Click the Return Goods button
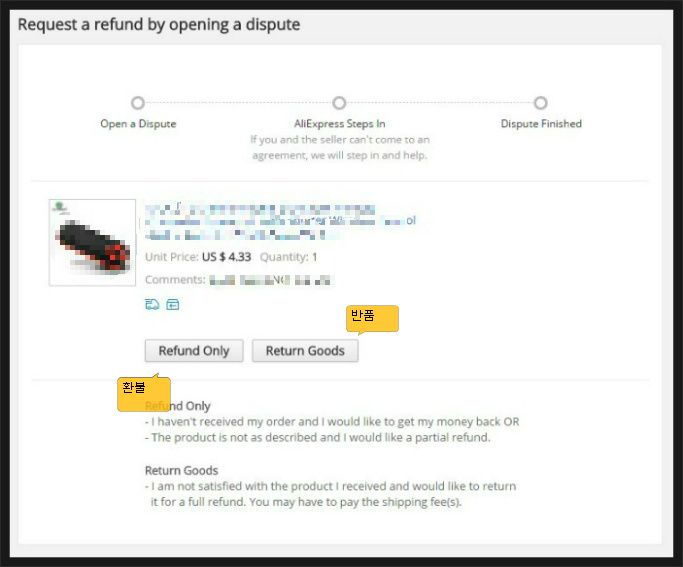 point(305,351)
